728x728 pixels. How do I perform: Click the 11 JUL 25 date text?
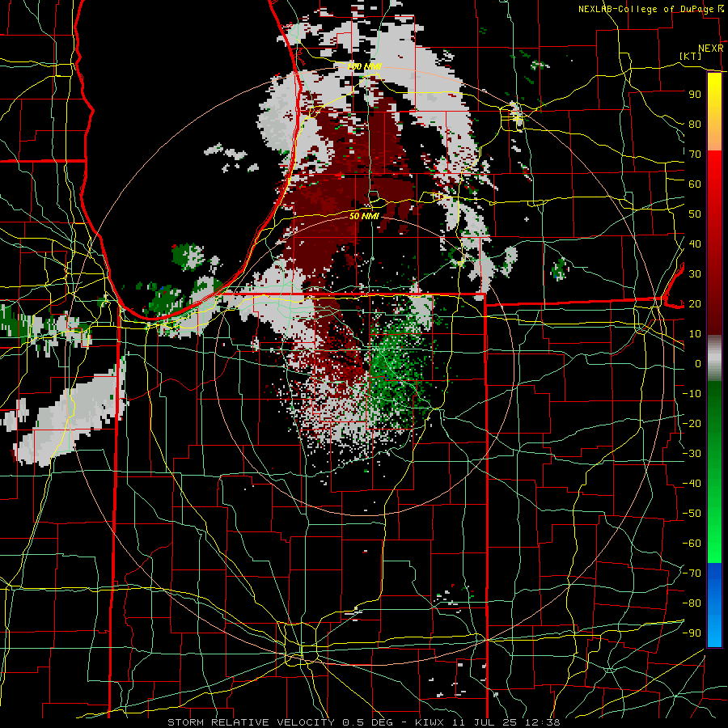coord(485,722)
